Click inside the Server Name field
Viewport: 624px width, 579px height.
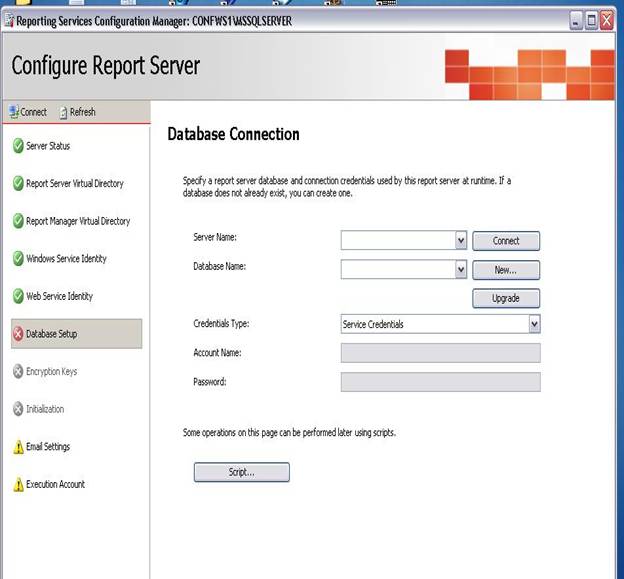tap(398, 240)
